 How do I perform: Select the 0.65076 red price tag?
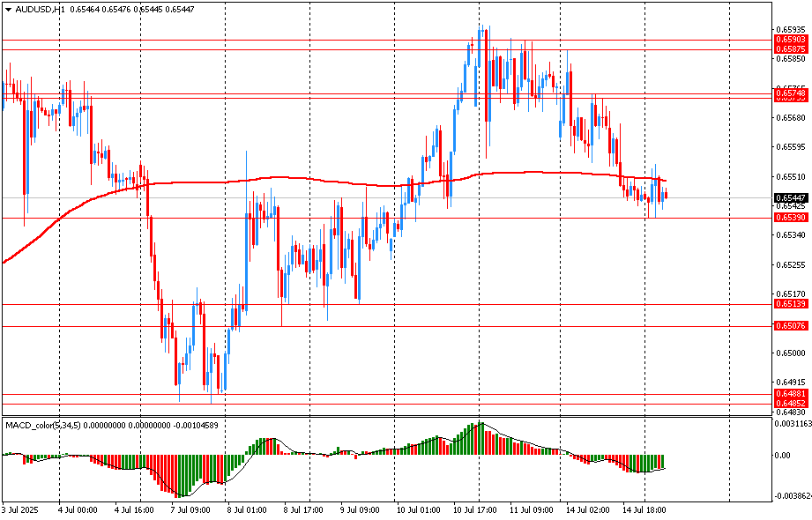point(790,326)
